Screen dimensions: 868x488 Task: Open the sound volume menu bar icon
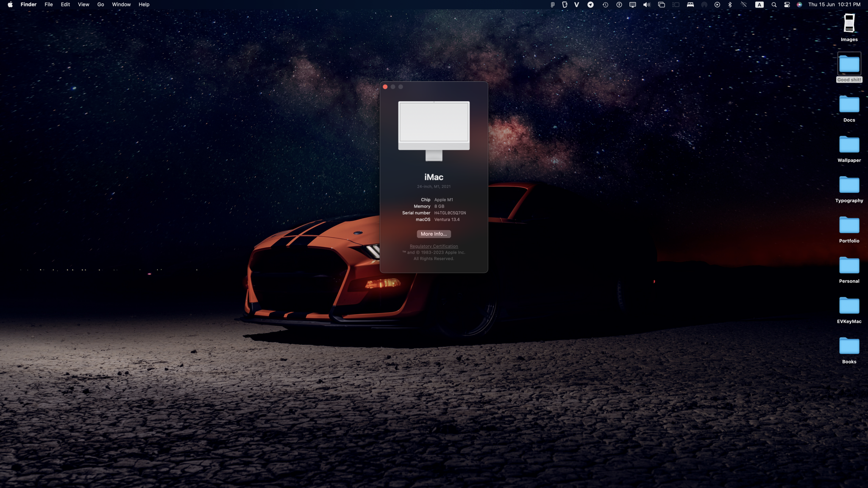click(x=646, y=5)
